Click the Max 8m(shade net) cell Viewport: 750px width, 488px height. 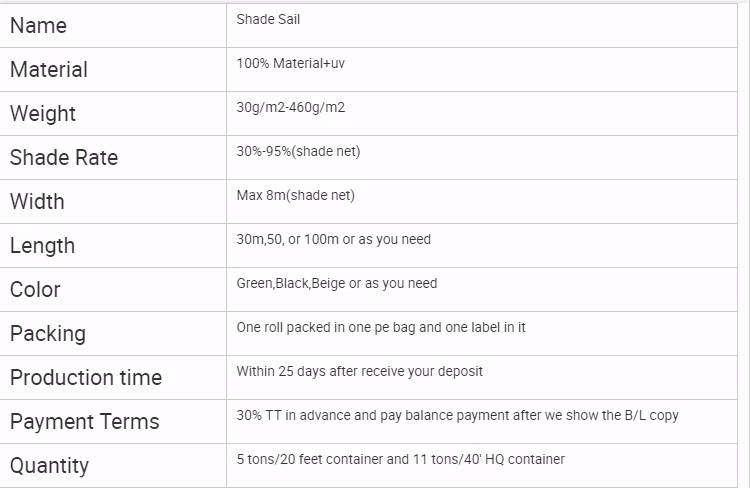296,195
